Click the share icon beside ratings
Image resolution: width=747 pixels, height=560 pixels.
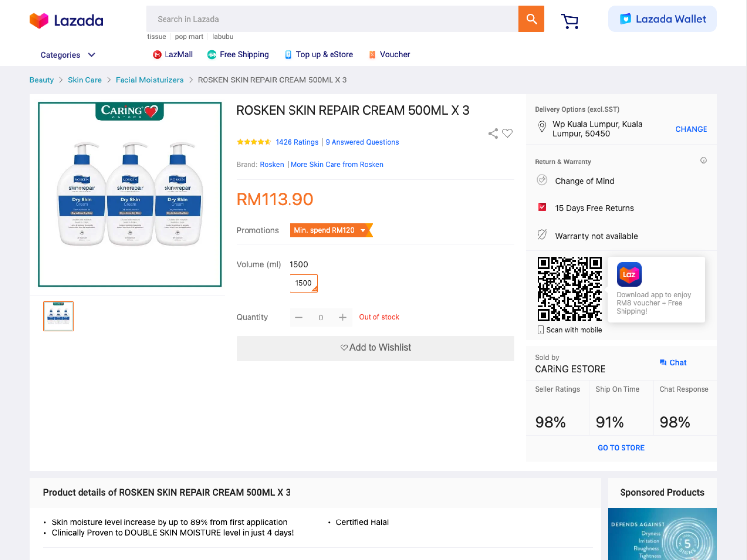click(x=493, y=133)
